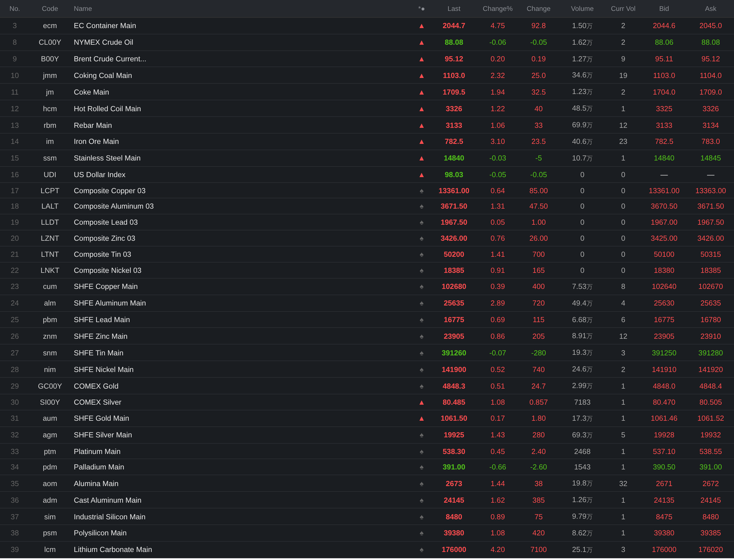Viewport: 734px width, 560px height.
Task: Click the Ask price of Rebar Main
Action: 710,125
